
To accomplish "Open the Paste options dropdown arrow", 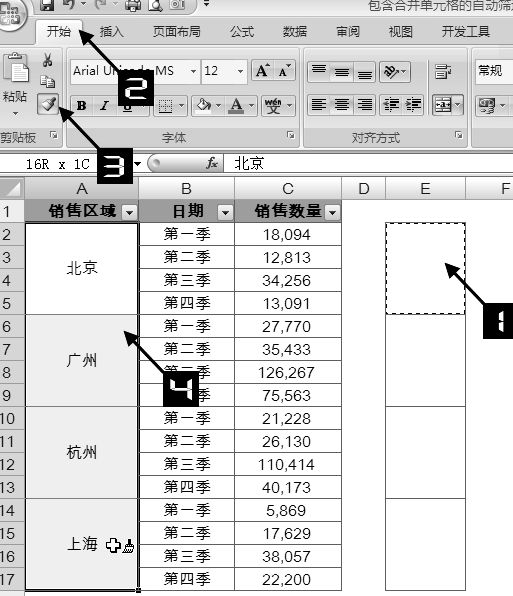I will tap(15, 113).
